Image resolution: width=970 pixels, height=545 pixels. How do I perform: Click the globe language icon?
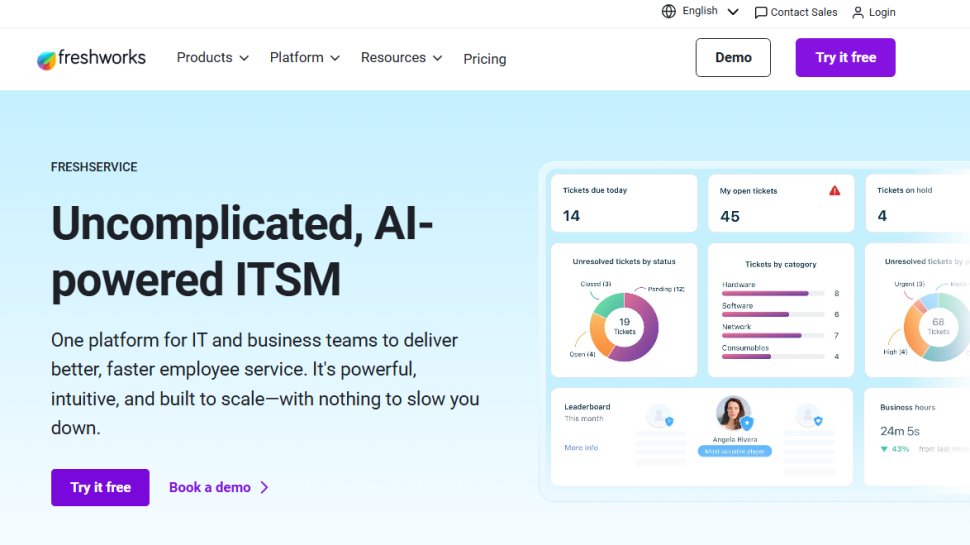(669, 12)
